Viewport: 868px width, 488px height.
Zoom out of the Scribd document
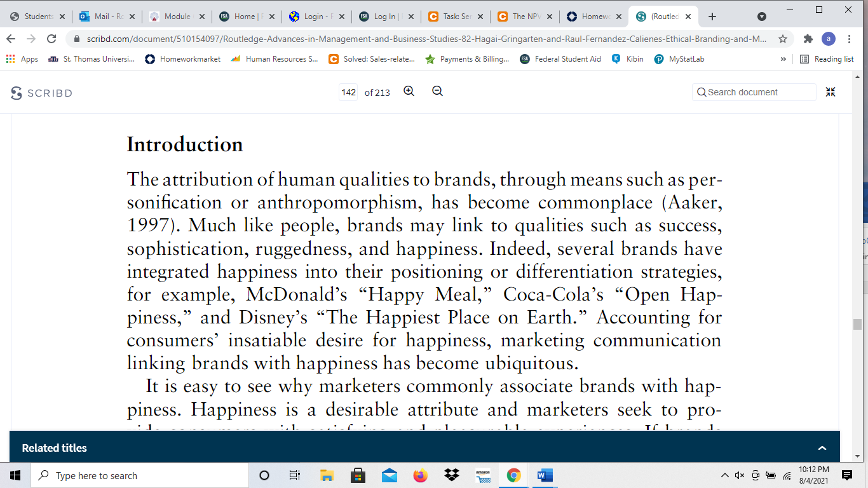pos(437,91)
